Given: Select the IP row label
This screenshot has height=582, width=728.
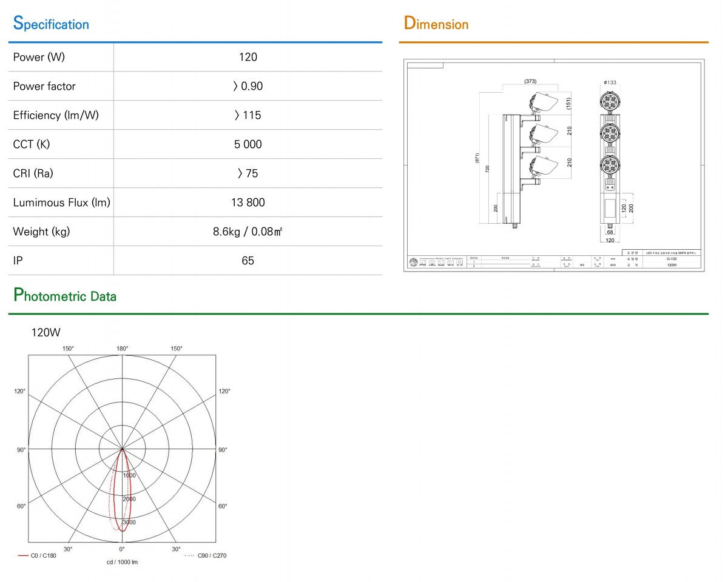Looking at the screenshot, I should click(x=18, y=261).
